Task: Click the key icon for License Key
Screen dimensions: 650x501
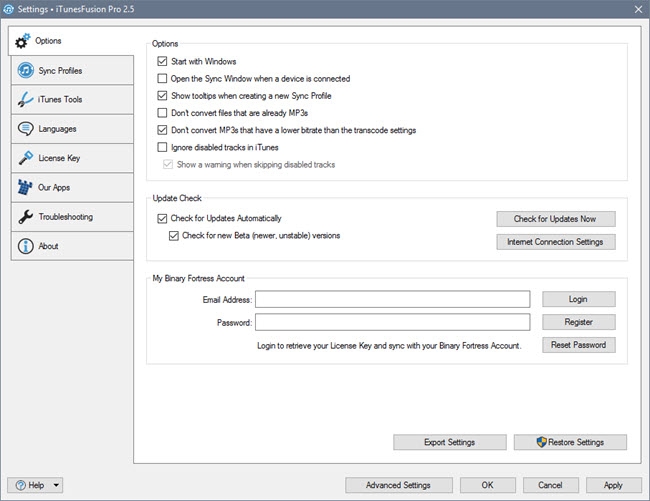Action: click(x=26, y=158)
